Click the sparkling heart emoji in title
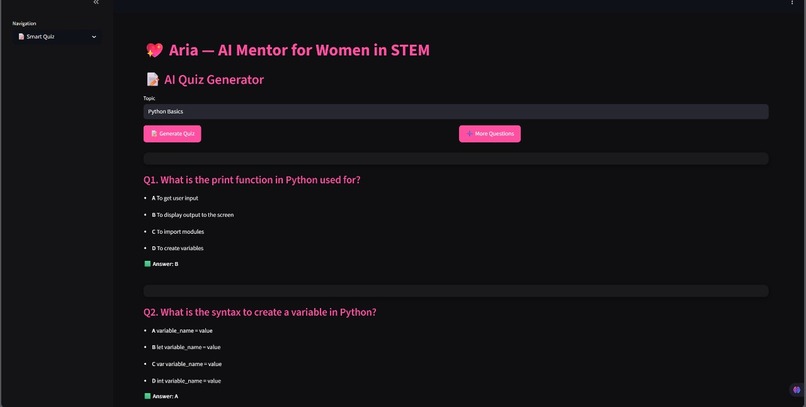The image size is (806, 407). [154, 50]
